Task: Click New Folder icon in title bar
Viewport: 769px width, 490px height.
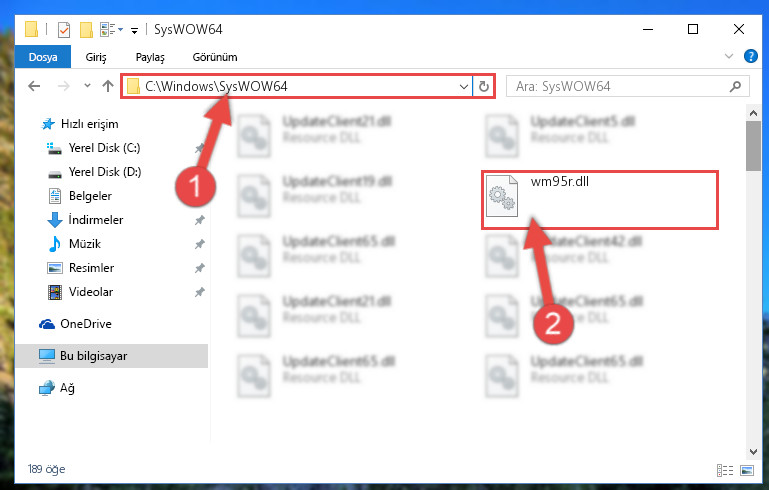Action: tap(86, 30)
